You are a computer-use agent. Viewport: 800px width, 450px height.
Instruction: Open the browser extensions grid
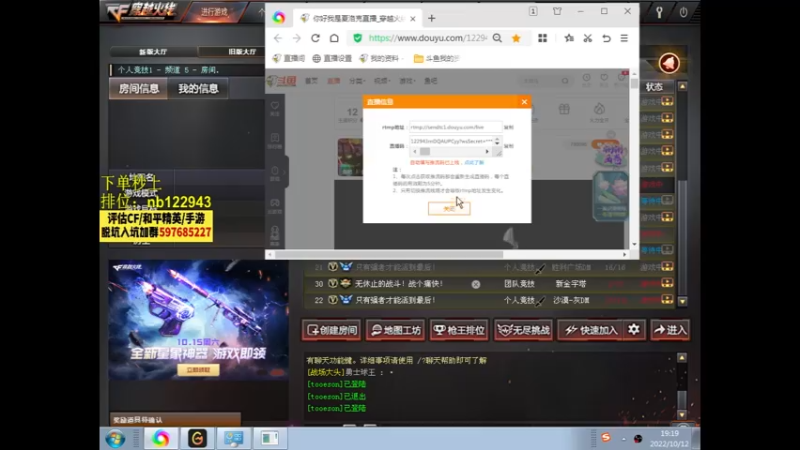pyautogui.click(x=542, y=38)
